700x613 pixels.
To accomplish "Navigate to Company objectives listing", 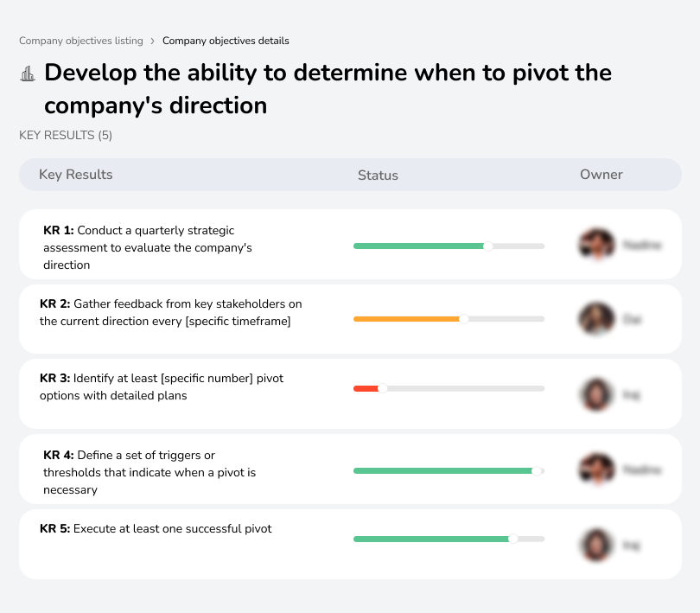I will pos(81,41).
